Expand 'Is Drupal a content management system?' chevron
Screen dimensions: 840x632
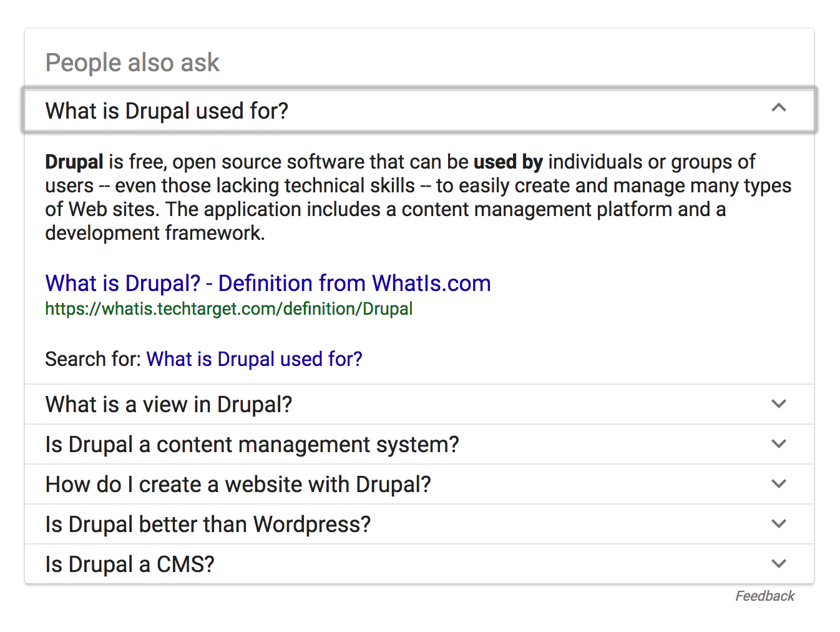pyautogui.click(x=778, y=444)
